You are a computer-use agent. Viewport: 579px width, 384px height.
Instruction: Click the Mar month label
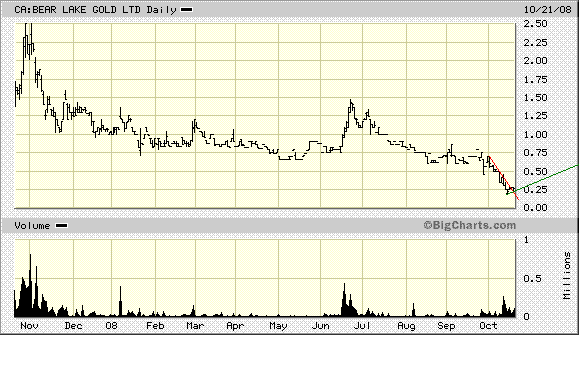[195, 326]
